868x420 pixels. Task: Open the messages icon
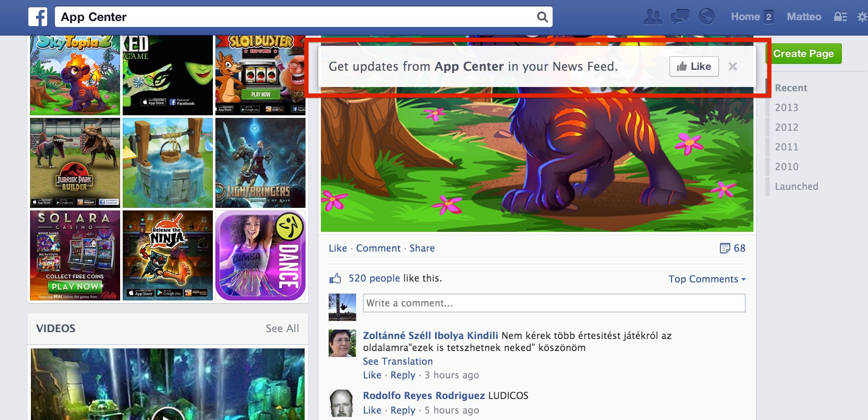(680, 17)
